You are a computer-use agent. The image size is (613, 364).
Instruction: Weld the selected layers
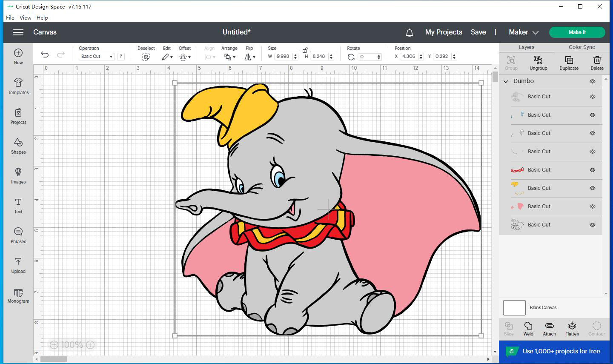[528, 329]
